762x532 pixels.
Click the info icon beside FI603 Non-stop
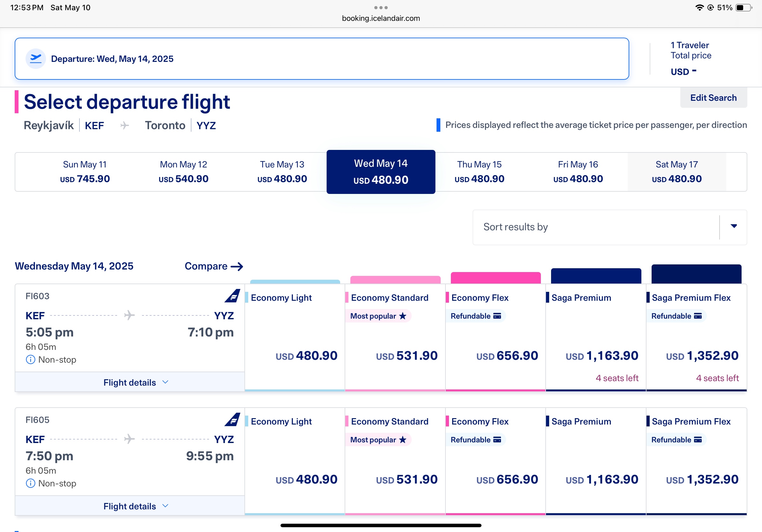click(x=31, y=359)
